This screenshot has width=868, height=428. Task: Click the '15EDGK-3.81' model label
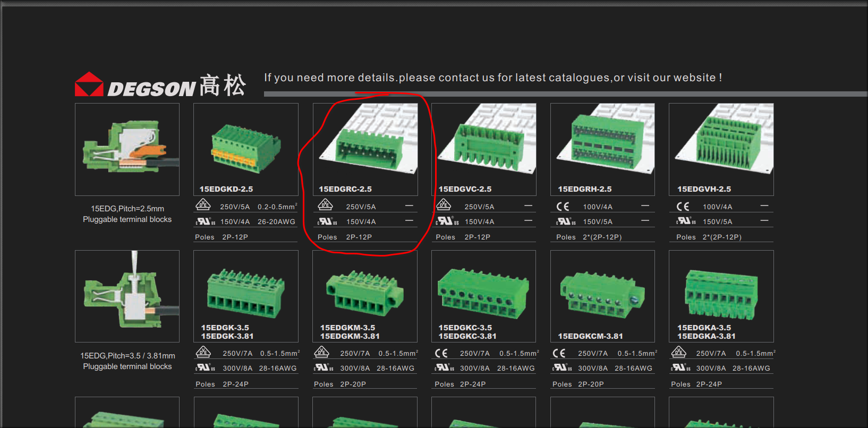(227, 336)
